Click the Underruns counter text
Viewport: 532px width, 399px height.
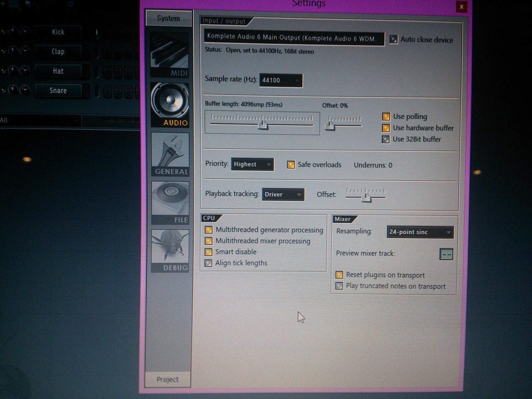373,165
